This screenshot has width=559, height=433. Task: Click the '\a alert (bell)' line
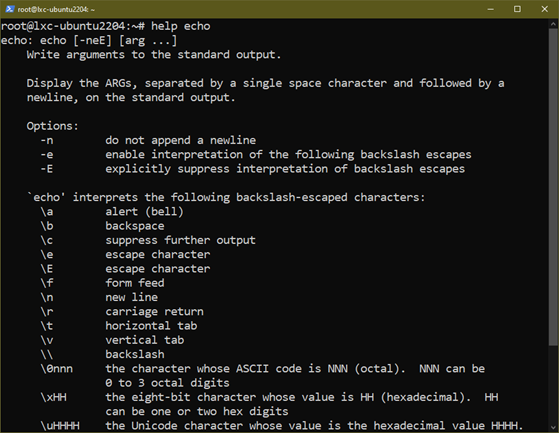pyautogui.click(x=112, y=212)
